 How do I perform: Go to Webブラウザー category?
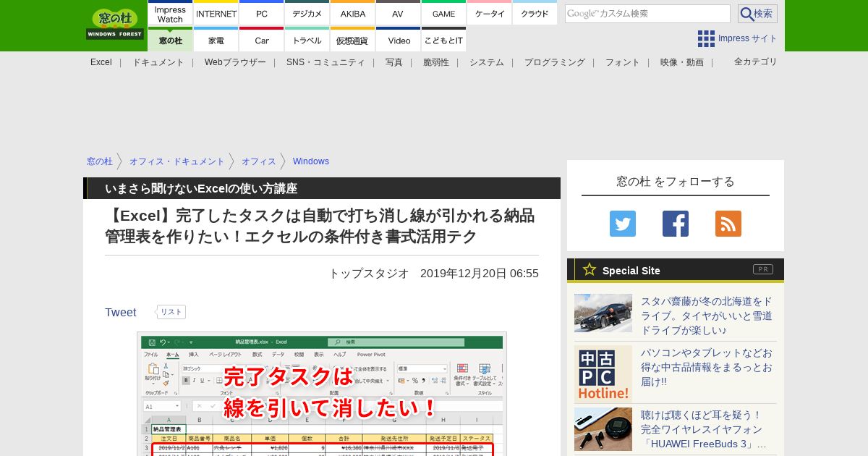[235, 62]
